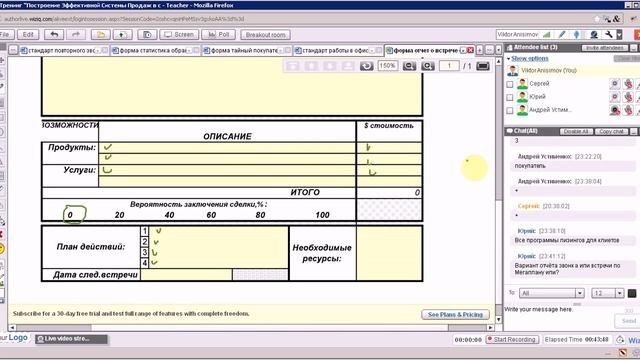Click the page number input field
The height and width of the screenshot is (360, 640).
449,66
